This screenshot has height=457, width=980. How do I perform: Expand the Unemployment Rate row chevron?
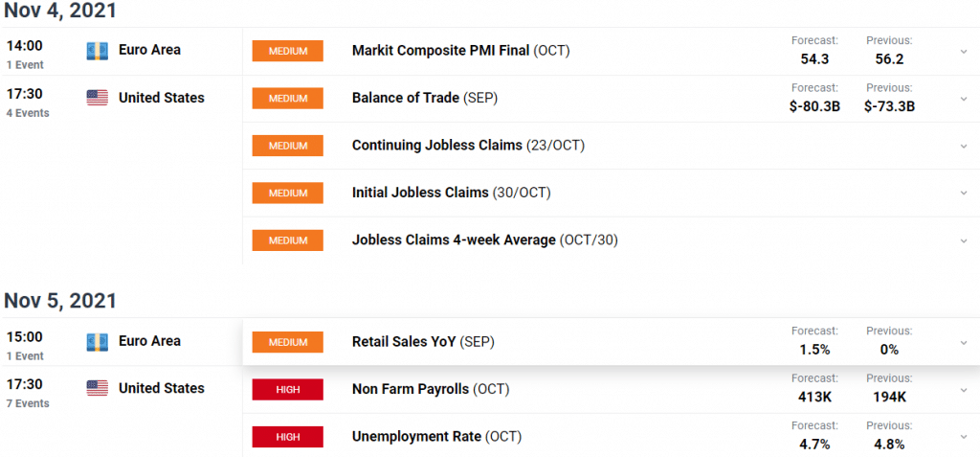[963, 437]
